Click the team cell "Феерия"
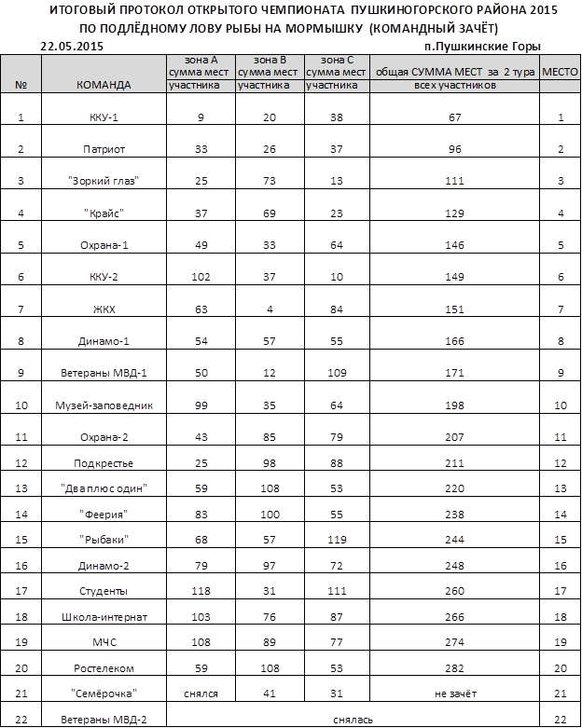The height and width of the screenshot is (728, 582). [104, 509]
